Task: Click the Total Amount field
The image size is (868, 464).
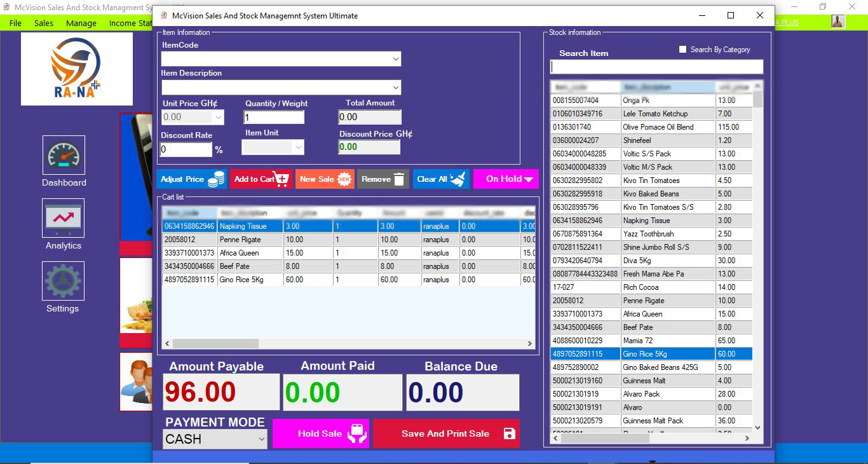Action: (370, 117)
